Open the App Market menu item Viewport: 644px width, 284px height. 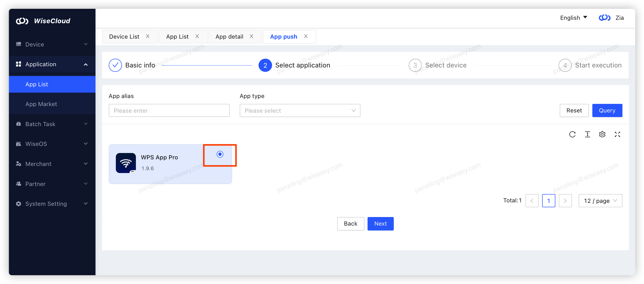[41, 104]
